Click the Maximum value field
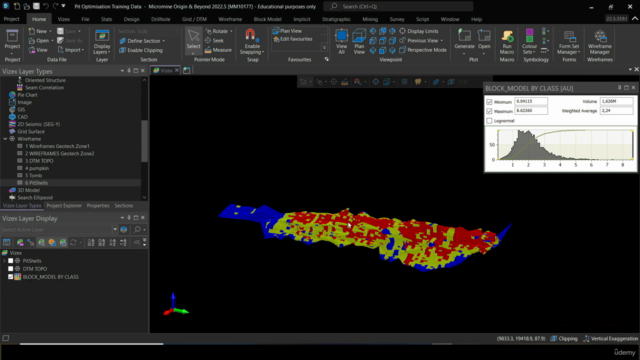 [531, 111]
